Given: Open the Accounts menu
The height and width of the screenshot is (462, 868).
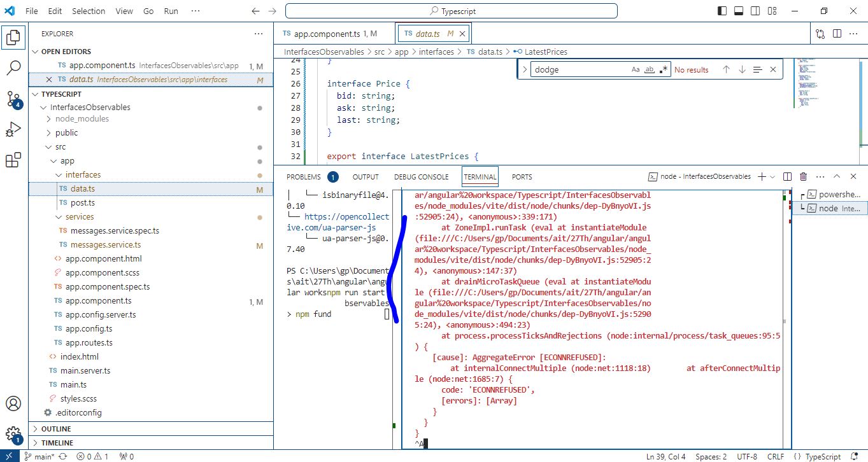Looking at the screenshot, I should pos(13,404).
